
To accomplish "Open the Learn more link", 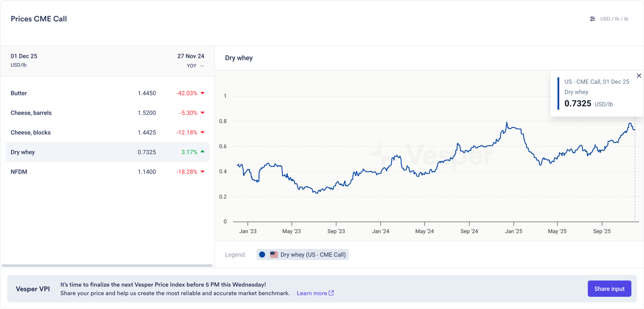I will (312, 293).
